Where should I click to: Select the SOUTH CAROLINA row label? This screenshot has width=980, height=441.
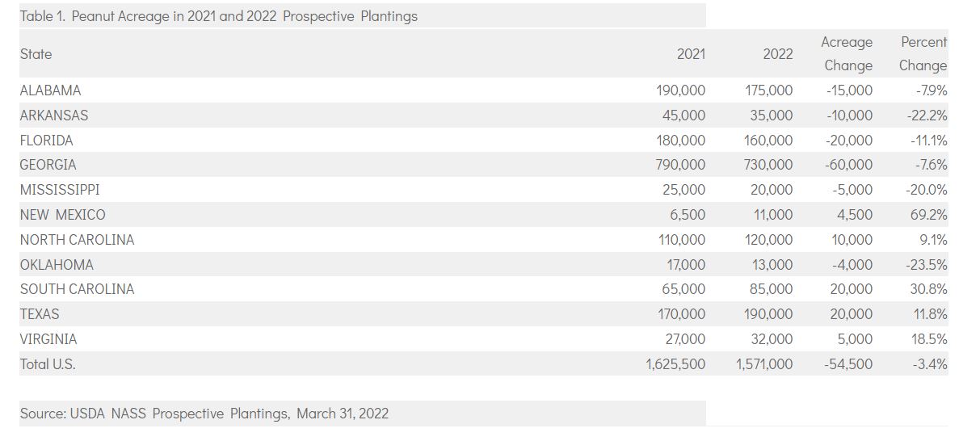tap(78, 289)
